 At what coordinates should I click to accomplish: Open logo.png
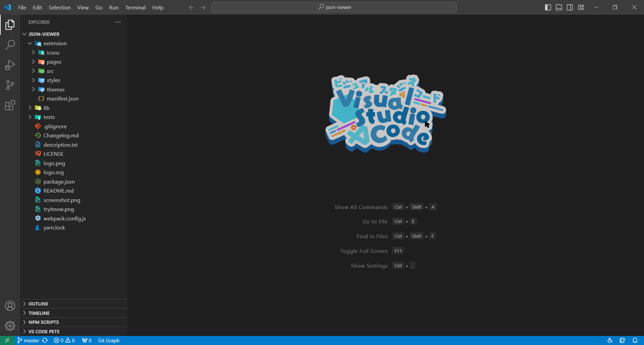tap(74, 163)
